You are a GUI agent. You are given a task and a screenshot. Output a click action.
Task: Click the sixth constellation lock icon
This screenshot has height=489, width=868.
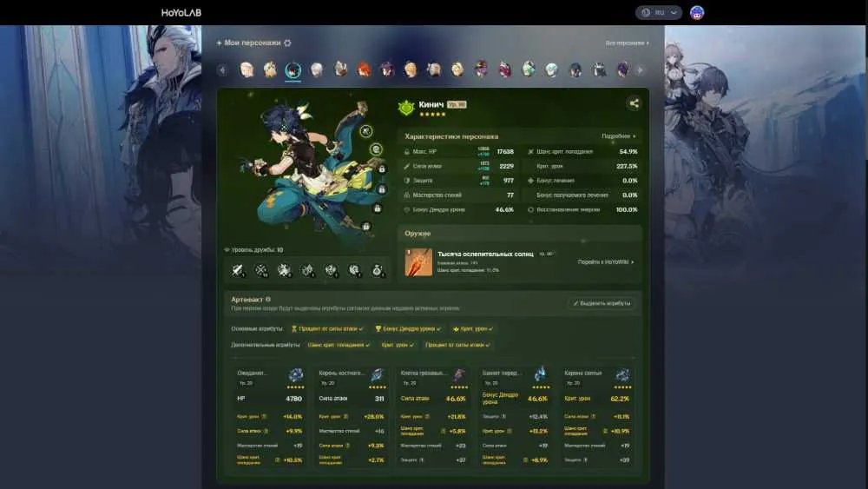[x=366, y=226]
